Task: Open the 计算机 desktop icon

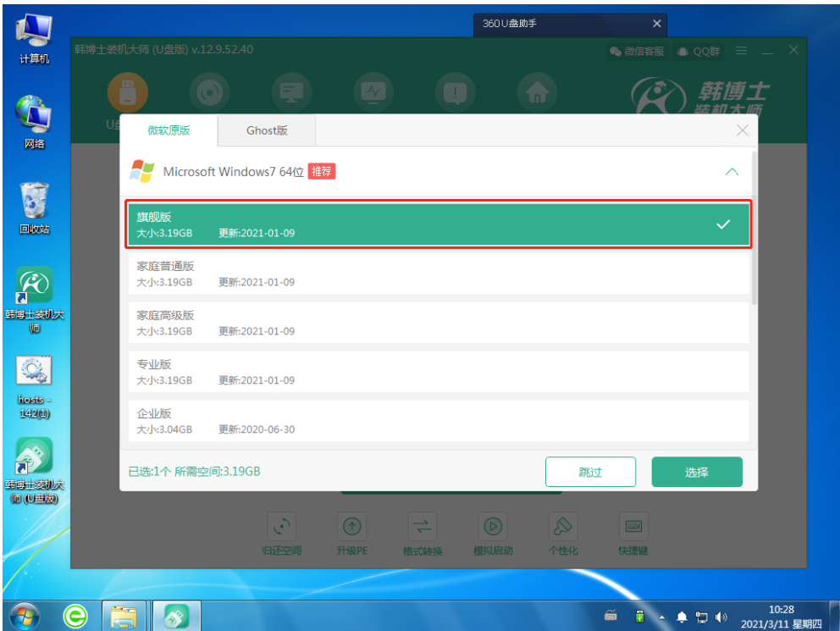Action: coord(34,39)
